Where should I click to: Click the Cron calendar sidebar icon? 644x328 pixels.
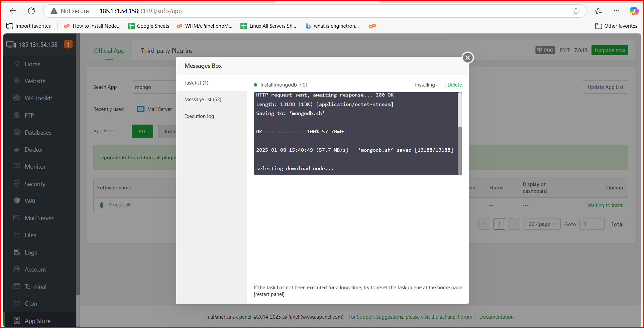click(x=17, y=303)
